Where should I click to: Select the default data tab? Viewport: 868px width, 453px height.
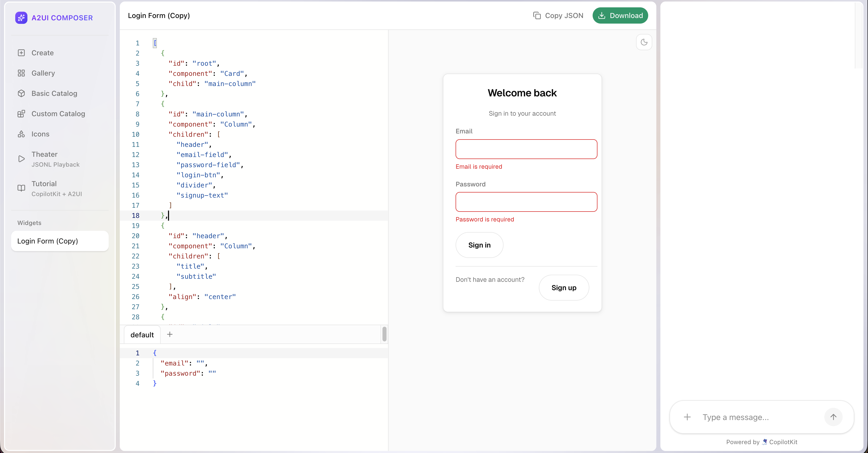(x=142, y=335)
